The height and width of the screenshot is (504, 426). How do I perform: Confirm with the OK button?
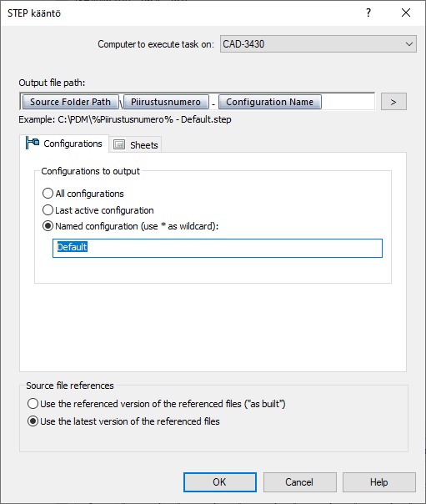[x=220, y=482]
